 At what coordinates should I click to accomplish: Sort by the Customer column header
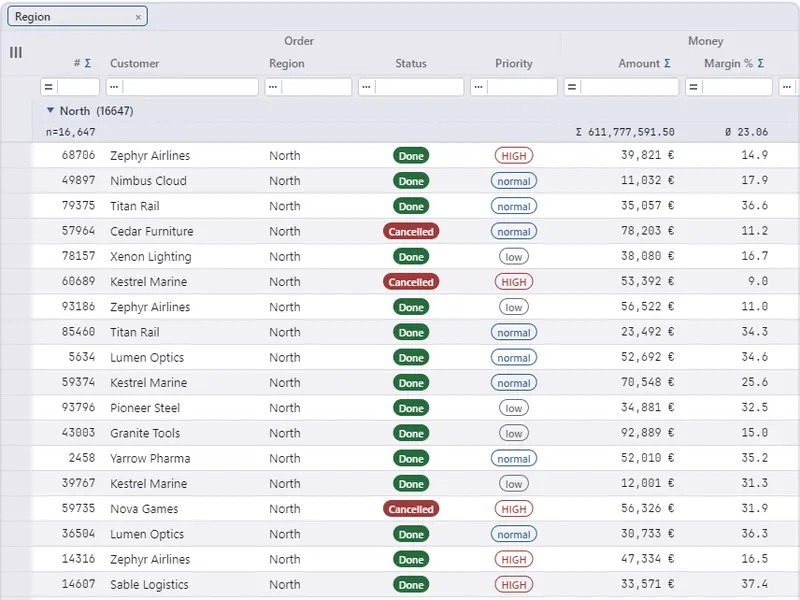point(135,63)
